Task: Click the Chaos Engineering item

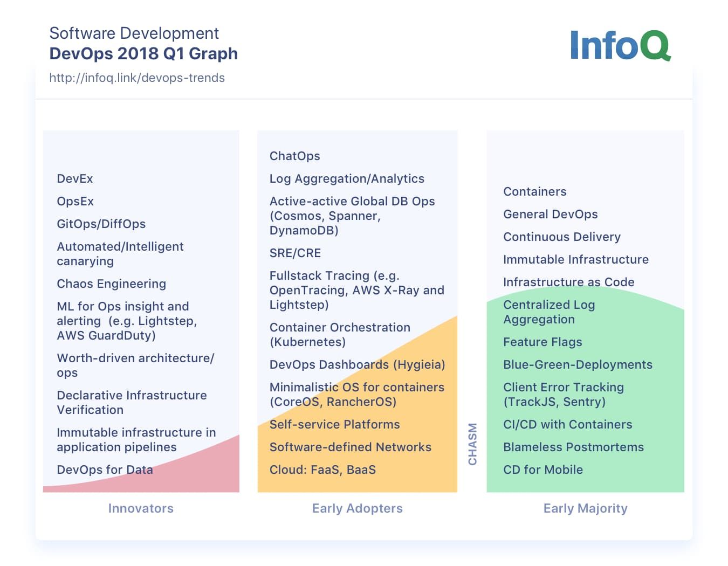Action: 111,284
